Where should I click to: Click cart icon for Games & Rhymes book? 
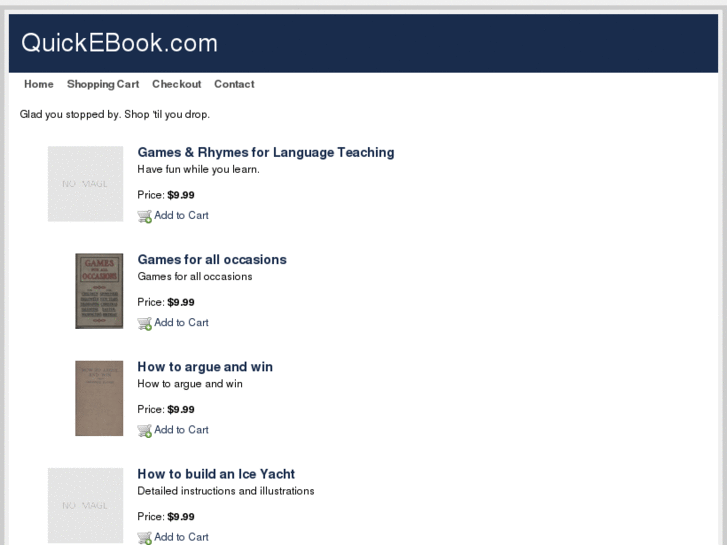(x=144, y=216)
